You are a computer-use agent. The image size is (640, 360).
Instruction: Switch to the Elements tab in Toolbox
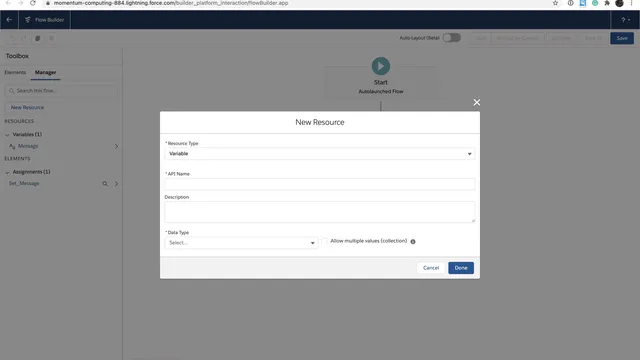[x=15, y=72]
